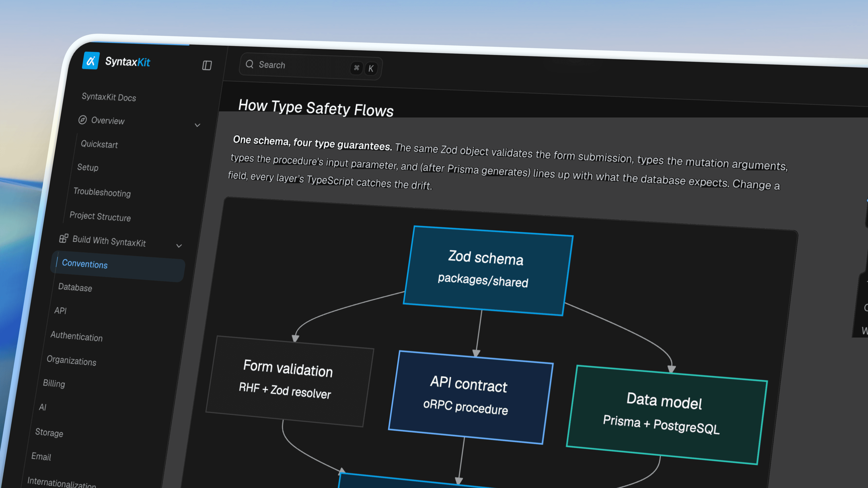
Task: Go to API docs page
Action: (x=60, y=310)
